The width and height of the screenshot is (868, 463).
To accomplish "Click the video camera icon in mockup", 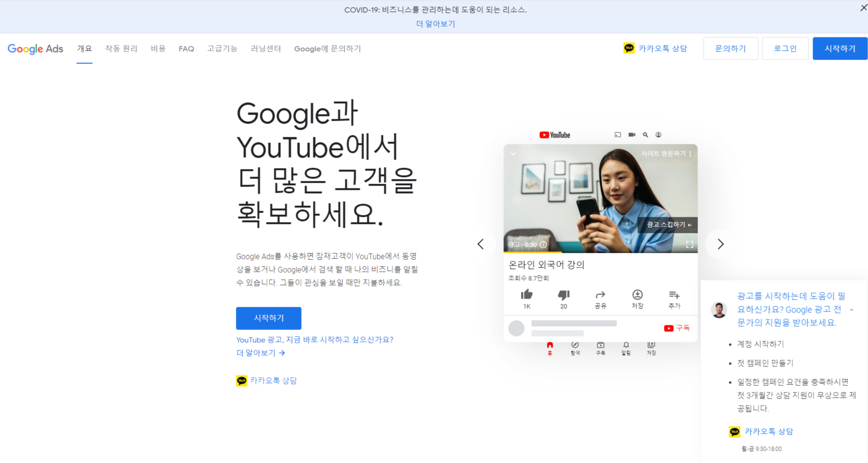I will (x=632, y=135).
